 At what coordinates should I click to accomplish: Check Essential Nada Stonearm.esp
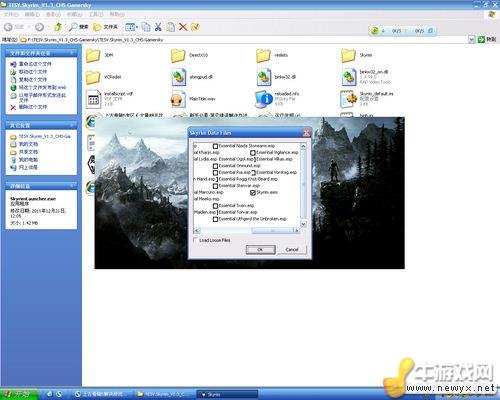(215, 146)
